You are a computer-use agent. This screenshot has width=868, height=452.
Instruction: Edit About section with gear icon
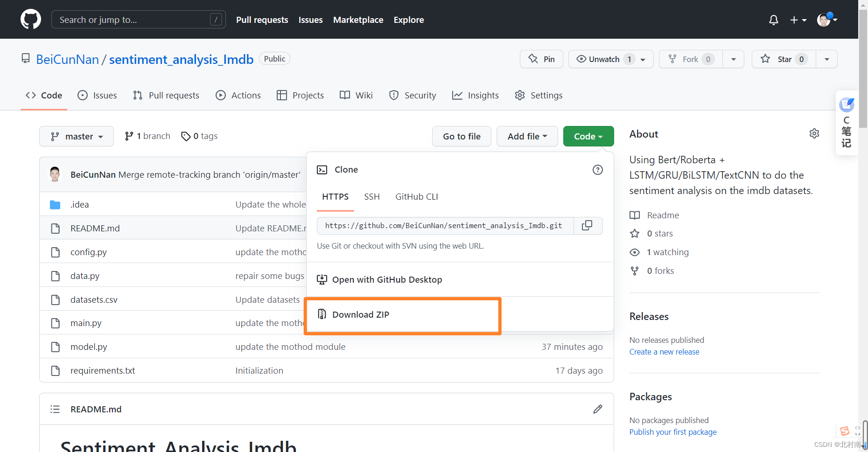click(814, 134)
